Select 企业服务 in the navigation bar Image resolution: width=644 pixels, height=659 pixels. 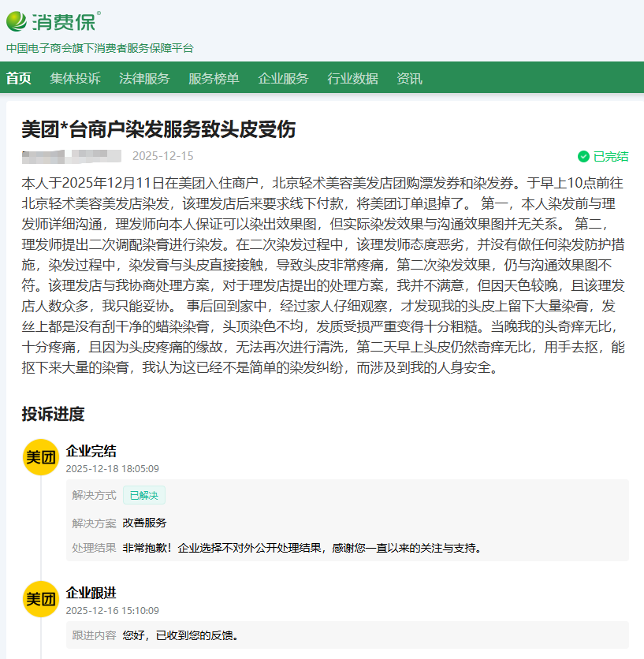(x=283, y=78)
